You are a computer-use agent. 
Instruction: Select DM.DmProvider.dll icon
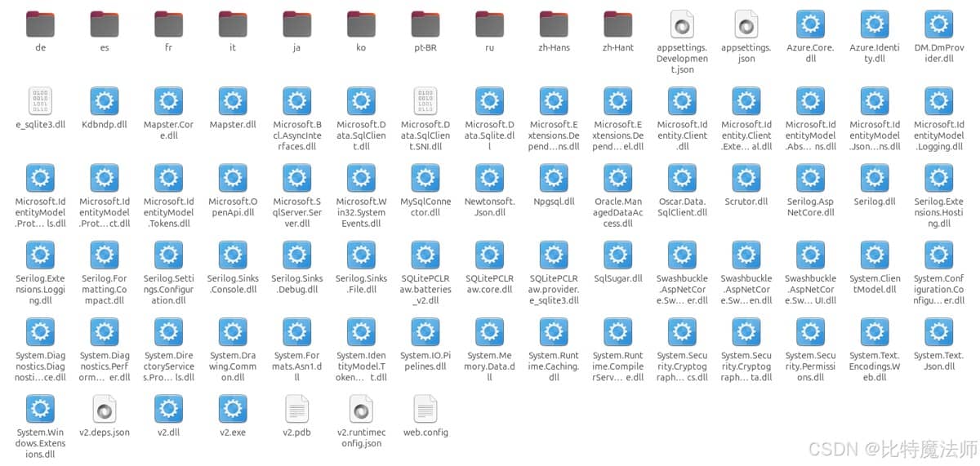pos(939,24)
